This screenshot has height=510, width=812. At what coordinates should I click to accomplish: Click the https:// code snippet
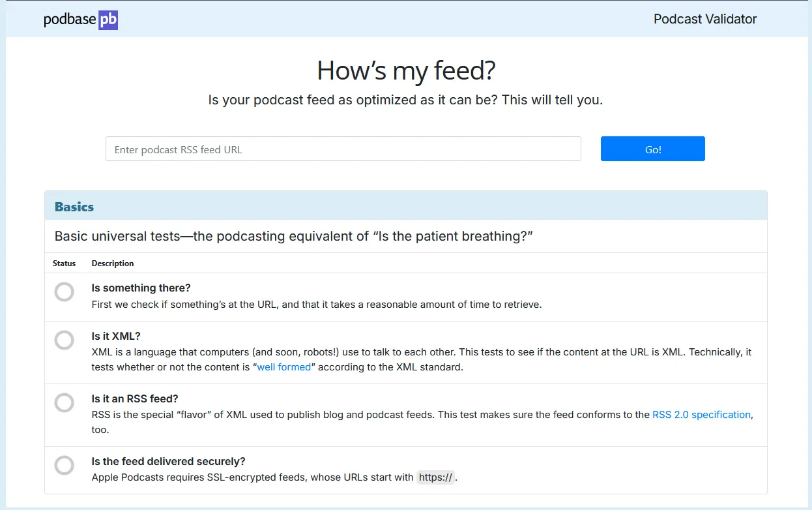[435, 477]
